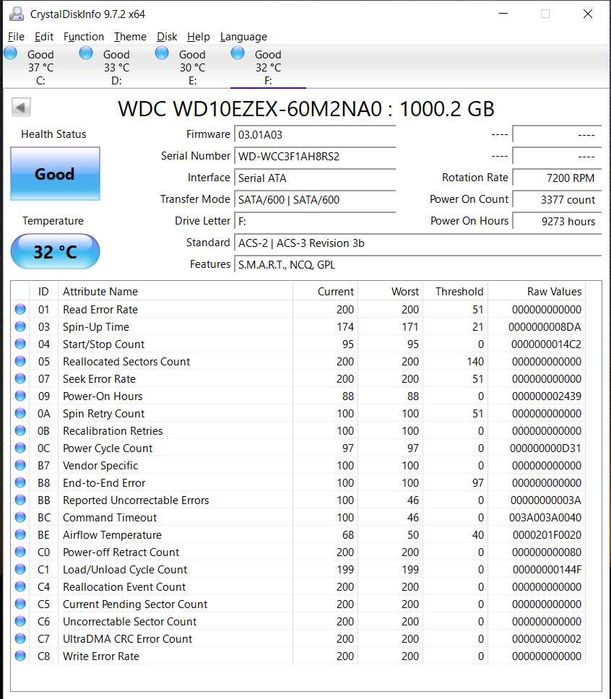Open the Function menu

coord(83,37)
